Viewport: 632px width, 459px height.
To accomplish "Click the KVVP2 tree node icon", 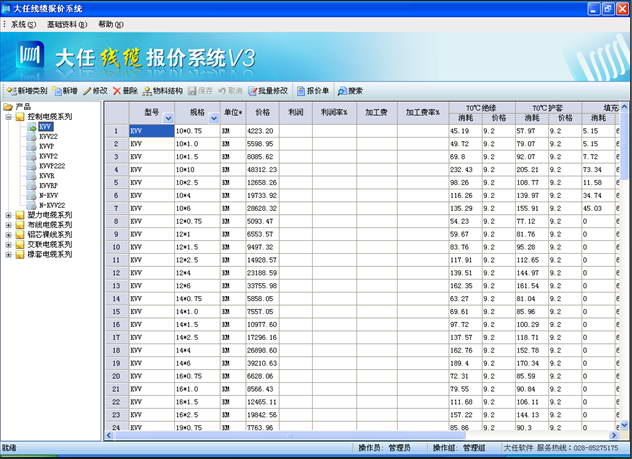I will 31,156.
